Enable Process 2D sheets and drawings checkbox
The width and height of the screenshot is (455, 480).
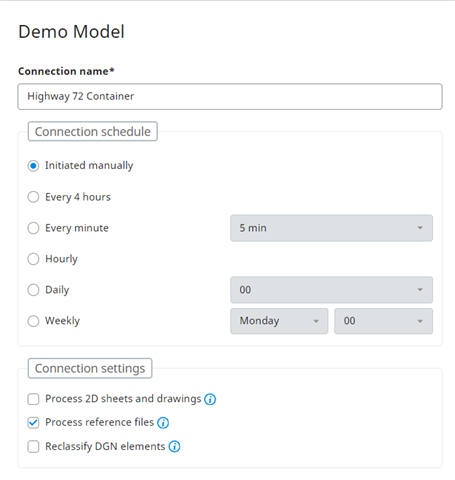(x=33, y=399)
